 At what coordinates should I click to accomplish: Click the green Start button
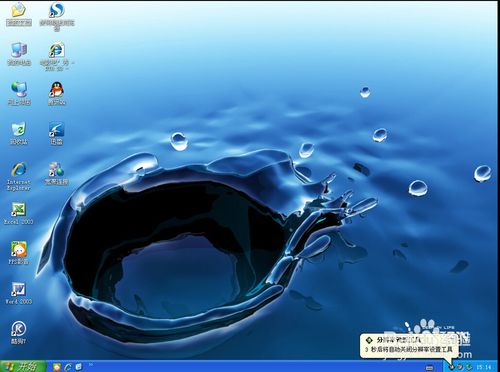pos(23,366)
